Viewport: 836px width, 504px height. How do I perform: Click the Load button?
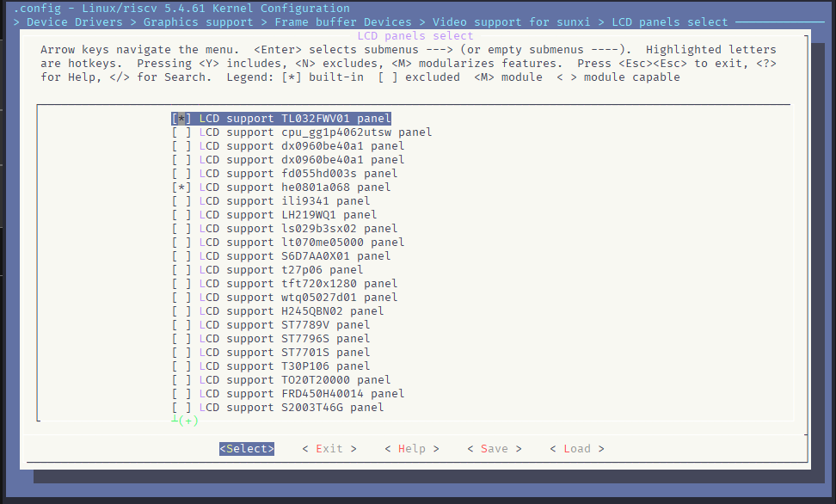pos(577,449)
